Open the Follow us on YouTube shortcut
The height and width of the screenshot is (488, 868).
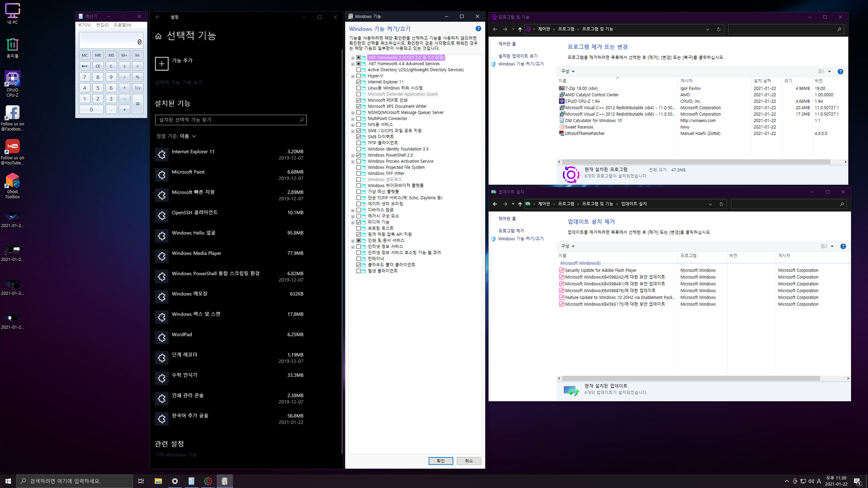pos(13,152)
